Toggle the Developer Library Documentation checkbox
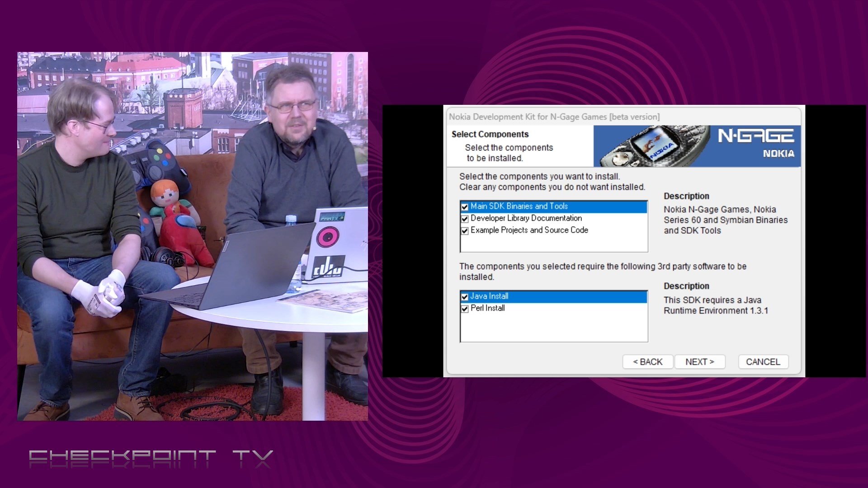Viewport: 868px width, 488px height. click(x=464, y=219)
